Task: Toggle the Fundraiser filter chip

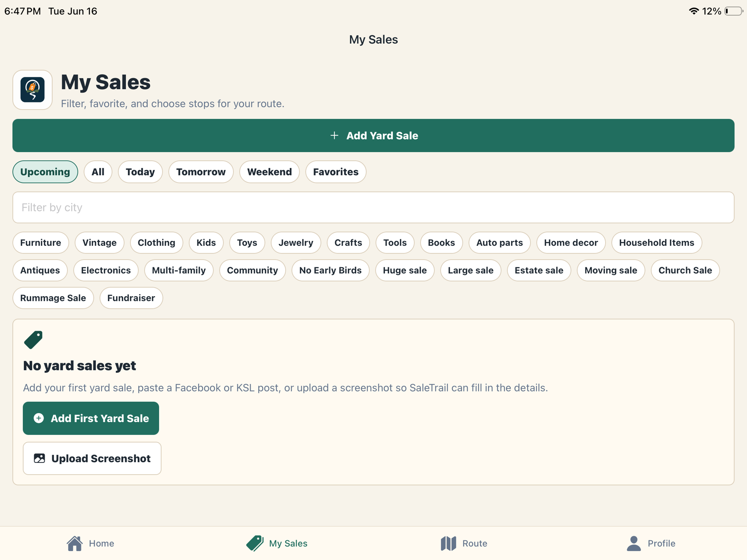Action: click(x=131, y=298)
